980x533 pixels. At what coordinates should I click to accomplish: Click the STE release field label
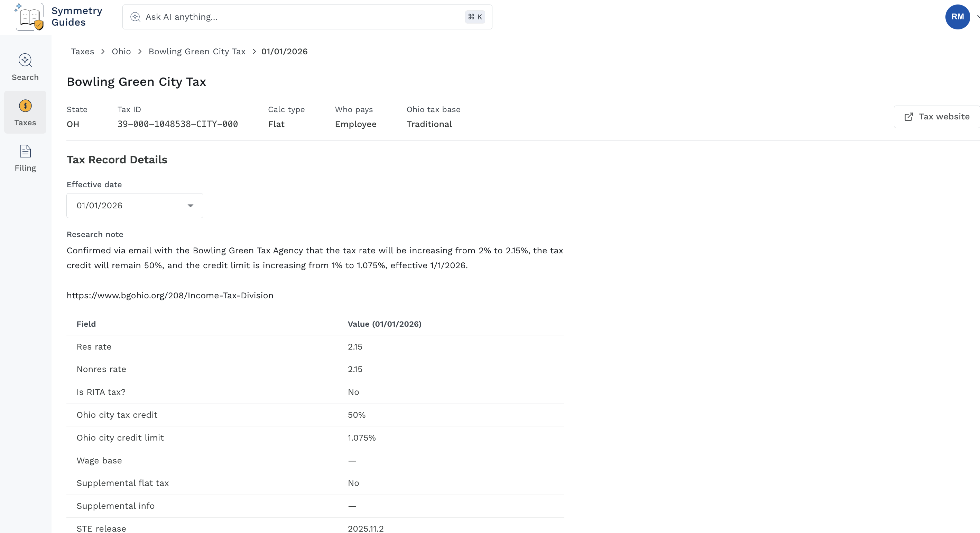click(101, 529)
